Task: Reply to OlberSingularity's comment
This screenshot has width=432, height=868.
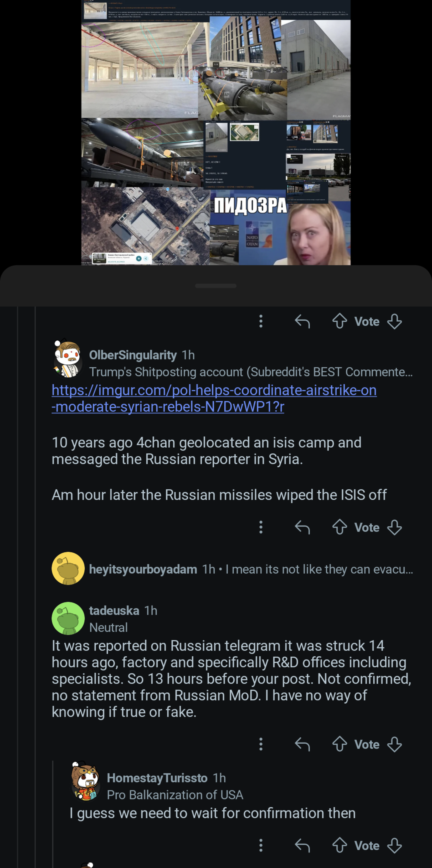Action: pyautogui.click(x=302, y=527)
